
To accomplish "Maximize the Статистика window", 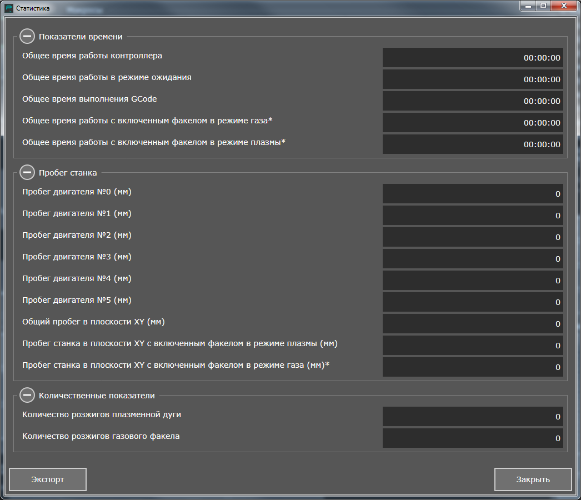I will click(544, 6).
